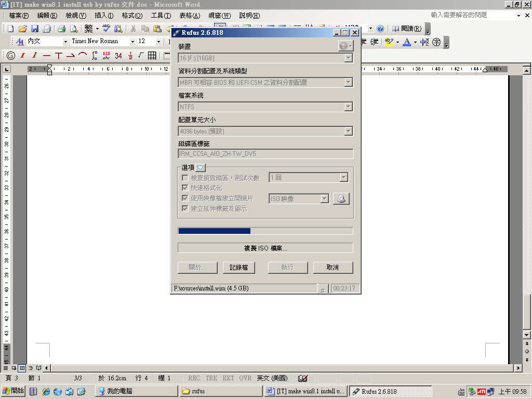Click the Paste clipboard icon

coord(157,29)
